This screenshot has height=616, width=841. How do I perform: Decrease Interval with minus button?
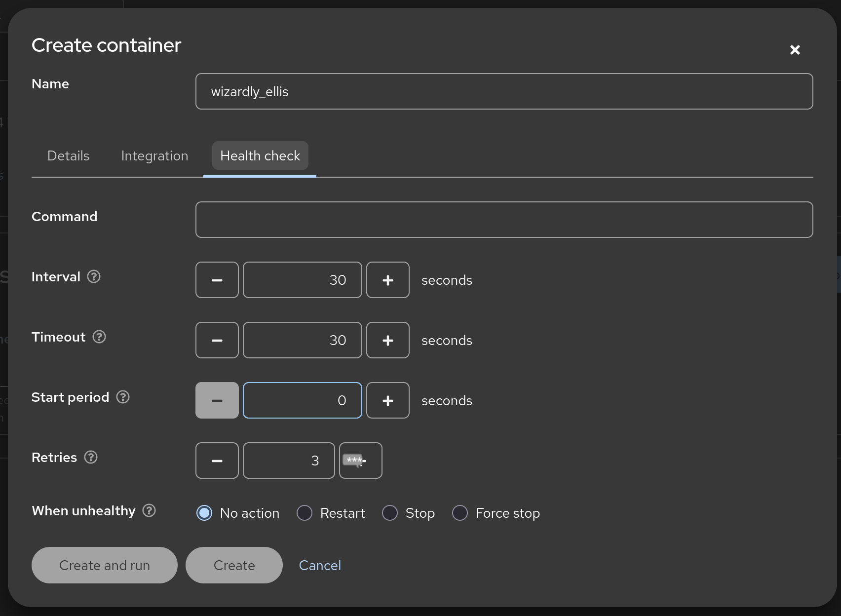(x=217, y=280)
